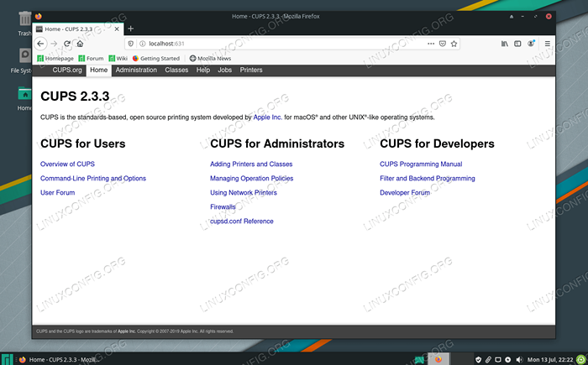This screenshot has width=588, height=365.
Task: Follow the Apple Inc. link
Action: [x=267, y=117]
